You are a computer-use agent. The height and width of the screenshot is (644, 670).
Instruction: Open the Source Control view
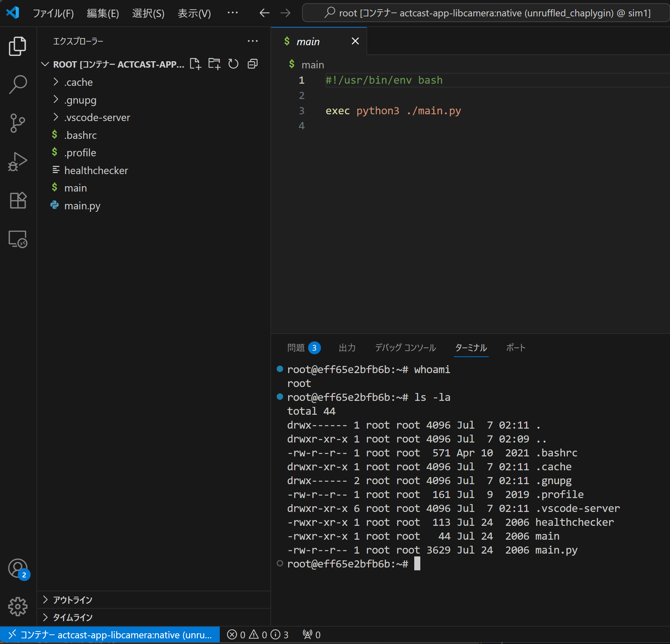(x=17, y=123)
